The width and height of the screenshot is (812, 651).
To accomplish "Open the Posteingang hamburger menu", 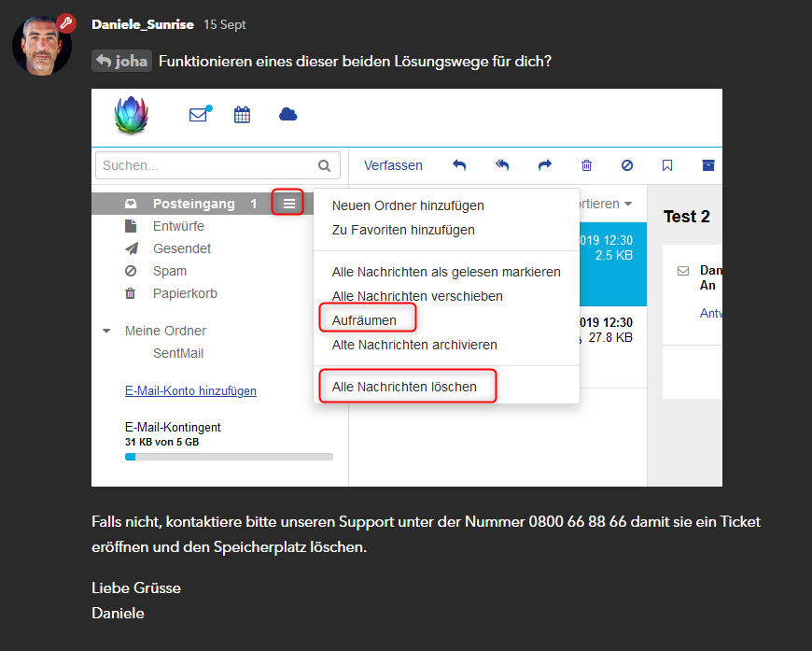I will [288, 203].
